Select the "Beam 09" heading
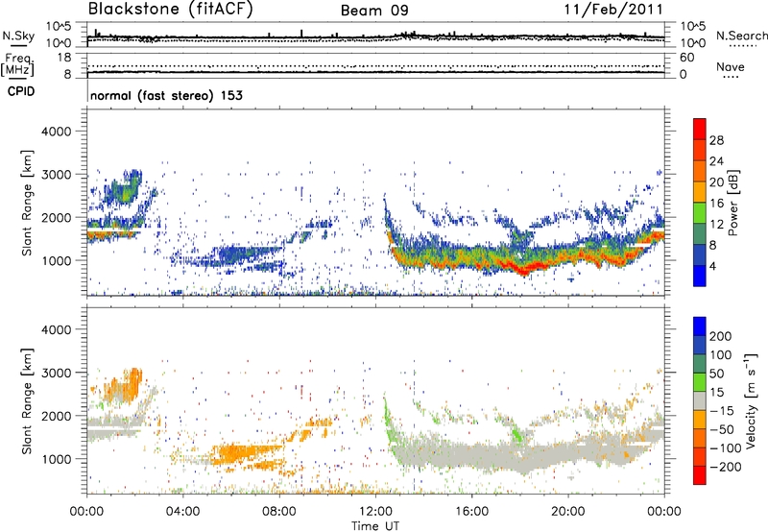This screenshot has width=768, height=532. (374, 11)
